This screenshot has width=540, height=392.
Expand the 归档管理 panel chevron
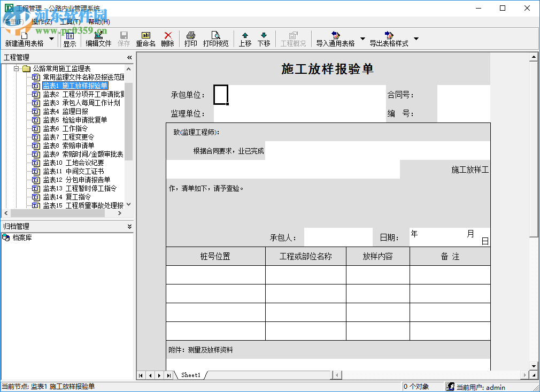click(x=128, y=226)
